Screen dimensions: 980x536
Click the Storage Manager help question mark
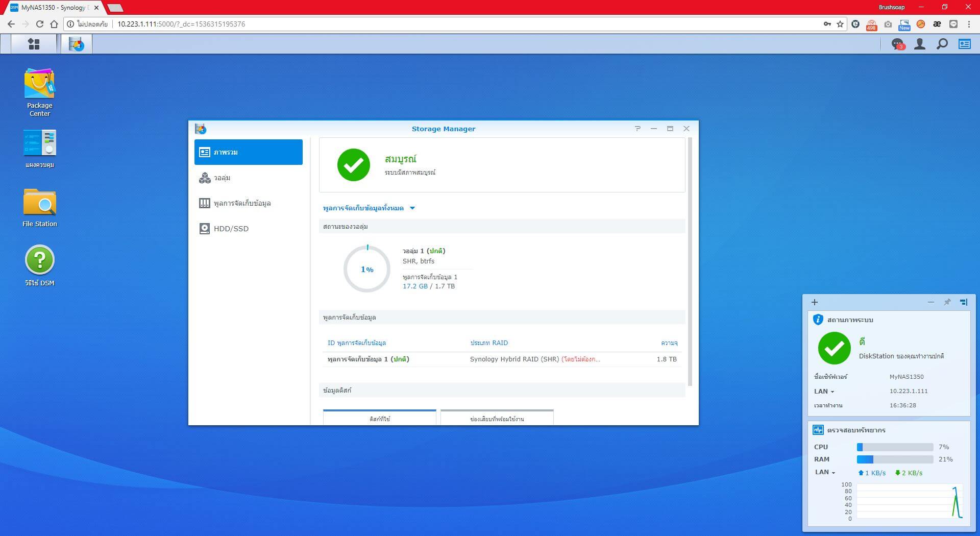point(638,129)
